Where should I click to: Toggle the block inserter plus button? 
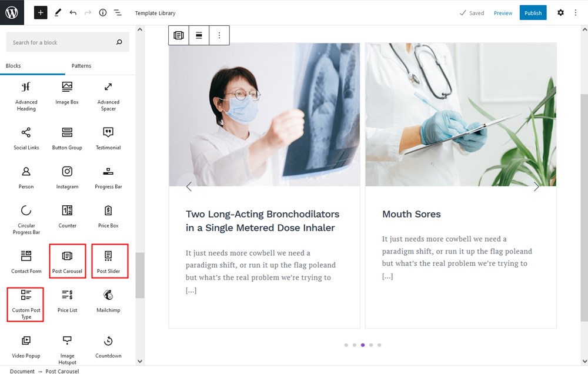click(41, 13)
